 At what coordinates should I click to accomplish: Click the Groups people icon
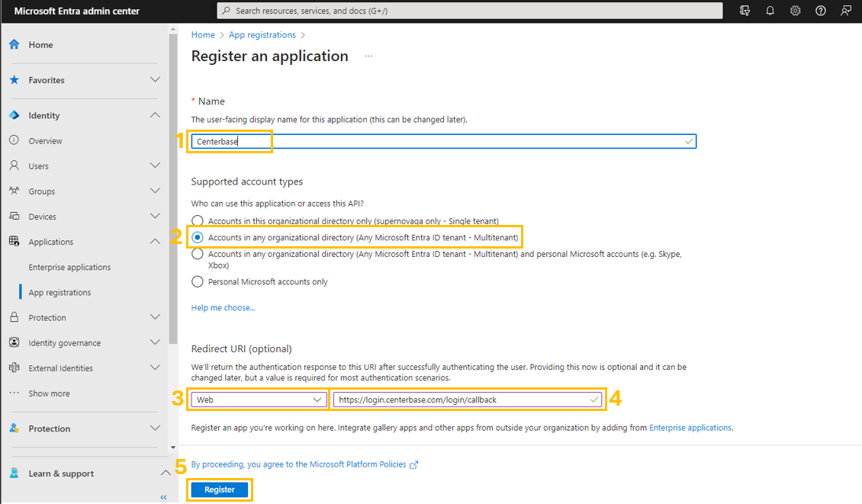click(14, 191)
